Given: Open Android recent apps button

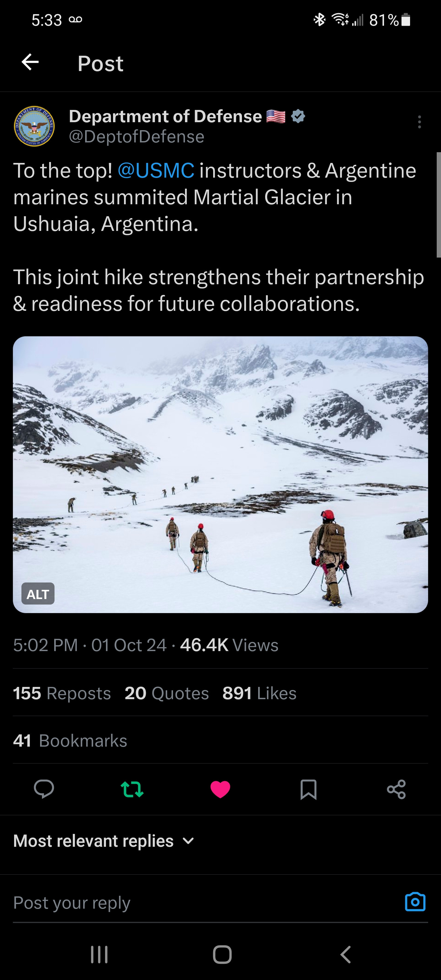Looking at the screenshot, I should coord(99,955).
